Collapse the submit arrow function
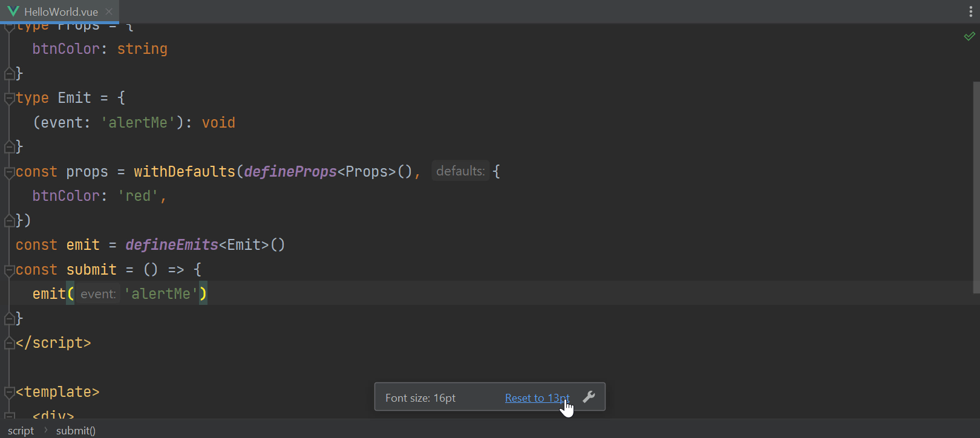The image size is (980, 438). [9, 270]
